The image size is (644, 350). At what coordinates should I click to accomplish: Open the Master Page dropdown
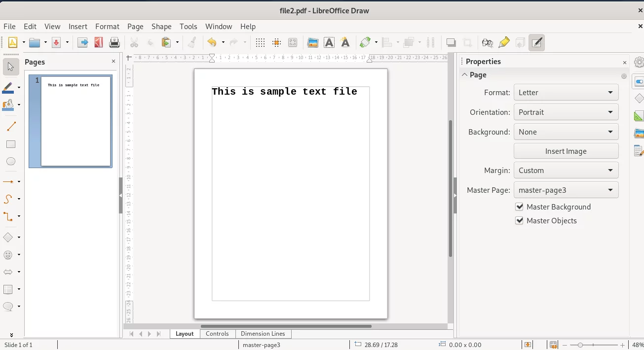(566, 190)
